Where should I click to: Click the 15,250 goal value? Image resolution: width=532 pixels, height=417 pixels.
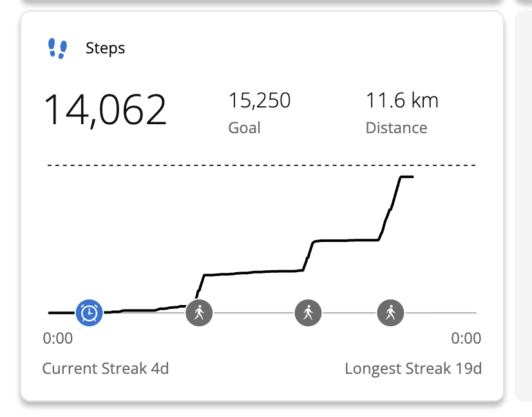260,101
